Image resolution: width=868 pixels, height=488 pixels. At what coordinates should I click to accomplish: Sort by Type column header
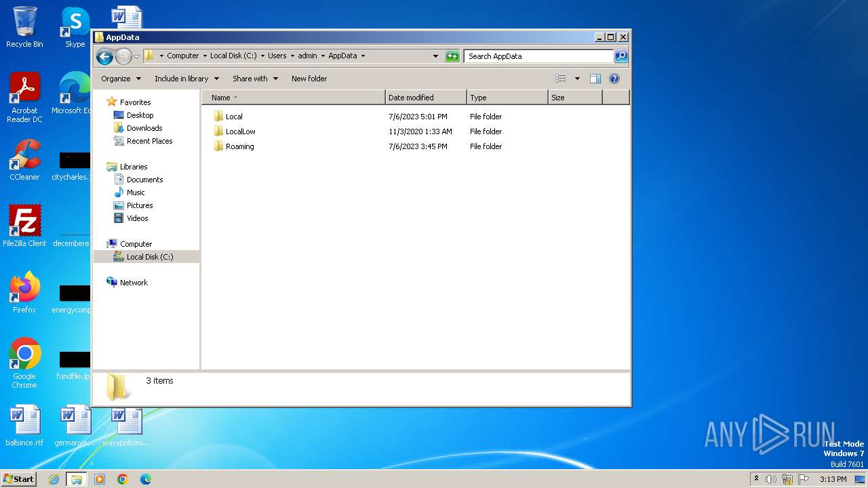pyautogui.click(x=507, y=98)
